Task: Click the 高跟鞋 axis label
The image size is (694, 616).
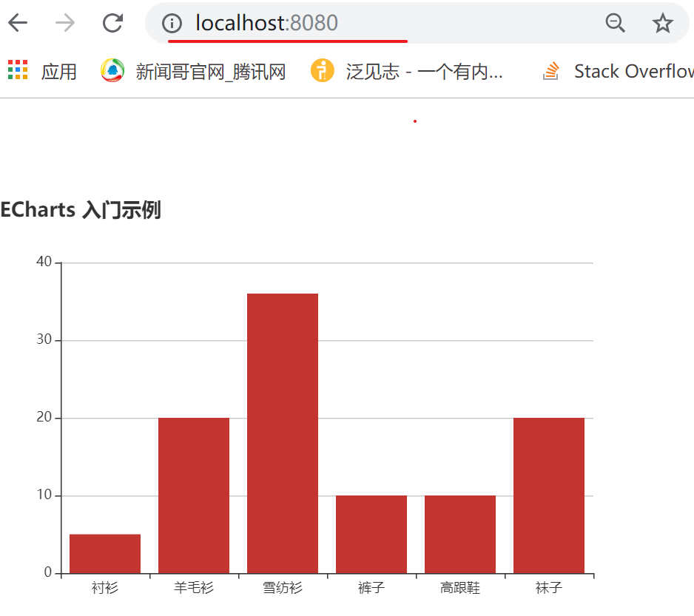Action: click(x=459, y=587)
